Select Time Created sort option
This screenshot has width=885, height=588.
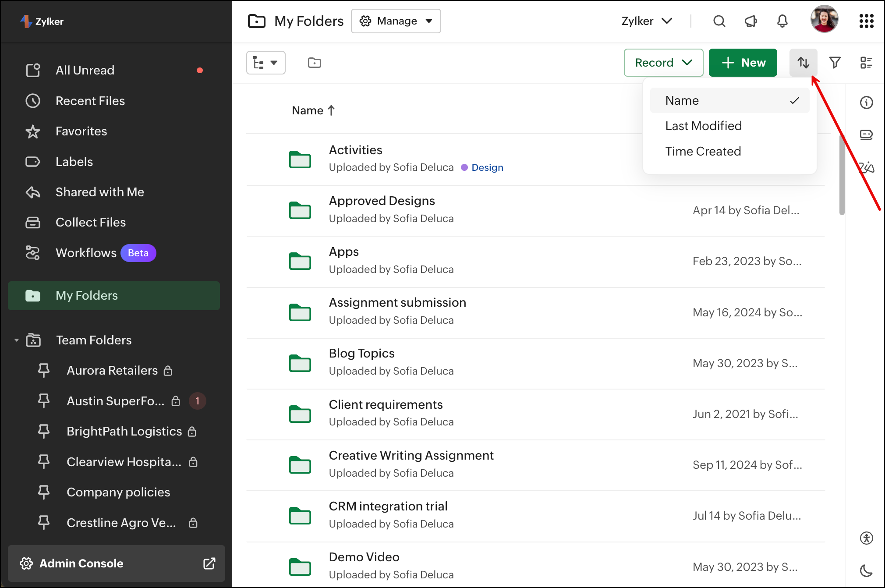(729, 151)
